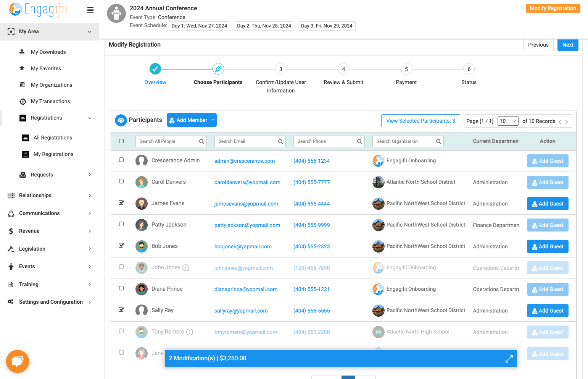
Task: Toggle the select-all participants checkbox
Action: (x=121, y=141)
